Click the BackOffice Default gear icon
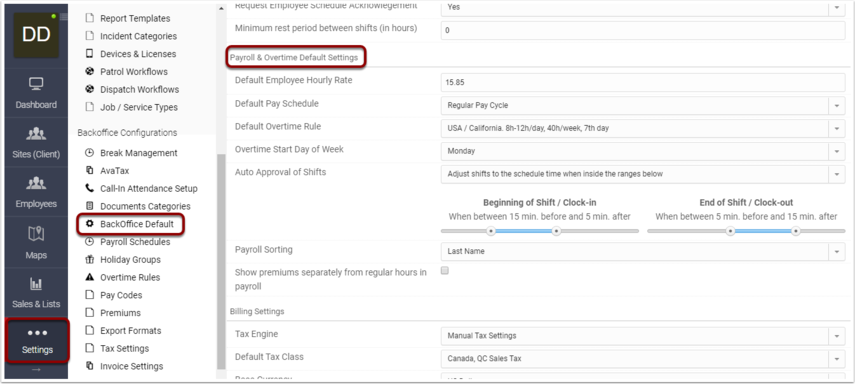This screenshot has width=855, height=384. tap(89, 224)
